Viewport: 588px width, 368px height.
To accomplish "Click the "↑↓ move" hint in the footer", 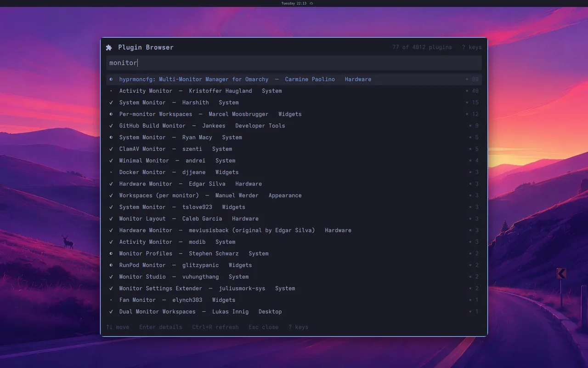I will [x=118, y=327].
